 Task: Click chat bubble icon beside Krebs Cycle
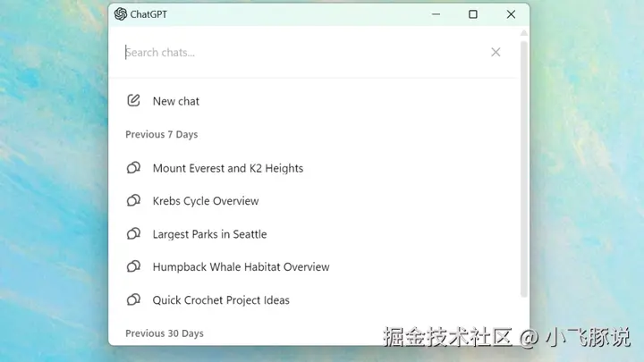(x=133, y=200)
